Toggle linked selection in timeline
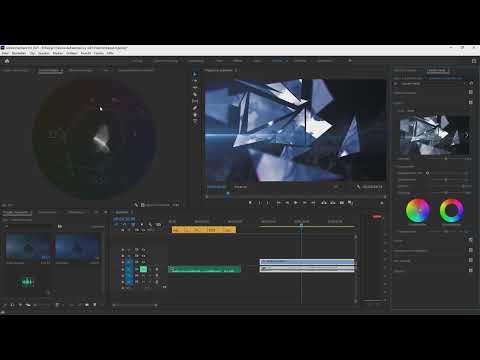The width and height of the screenshot is (480, 360). (133, 225)
